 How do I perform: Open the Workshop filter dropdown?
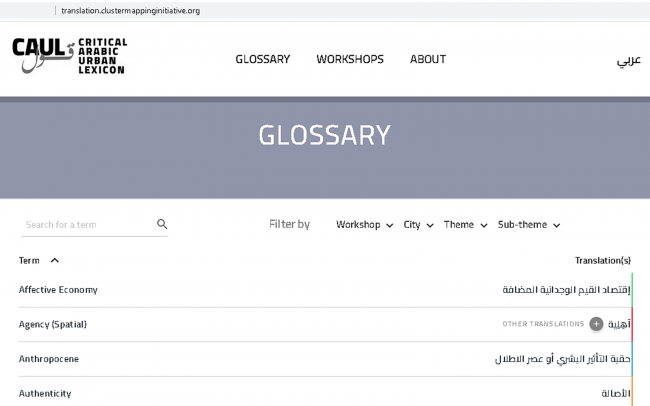364,225
